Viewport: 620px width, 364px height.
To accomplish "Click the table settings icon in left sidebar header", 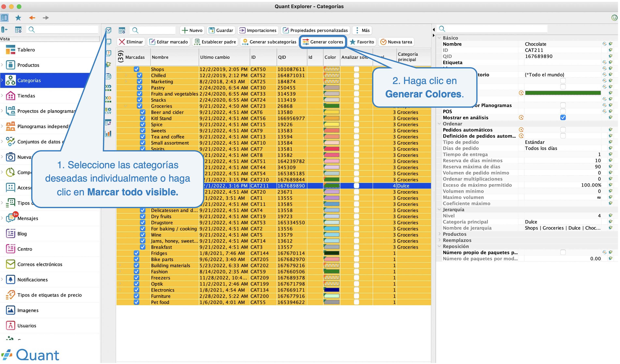I will pos(18,30).
